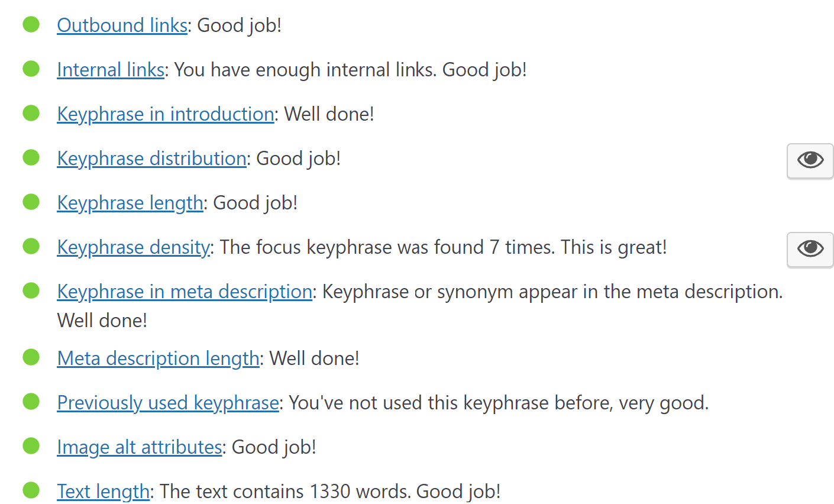Open the Internal links help link
This screenshot has width=834, height=504.
pyautogui.click(x=111, y=70)
